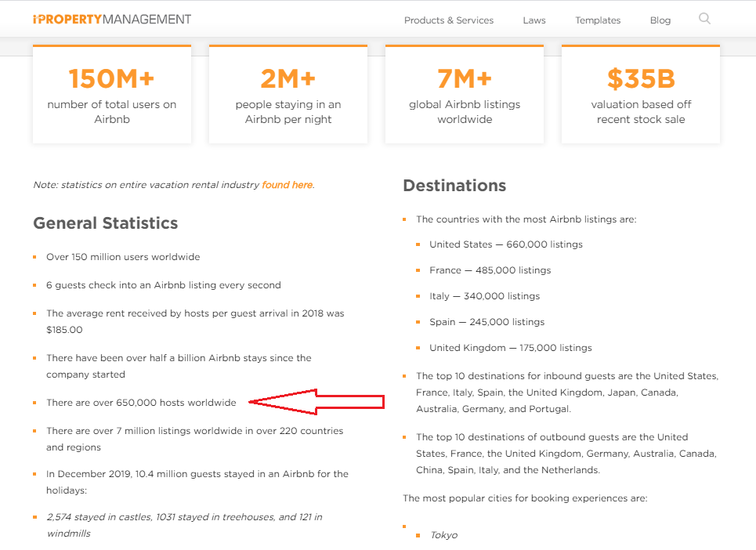Open the Products & Services menu
Image resolution: width=756 pixels, height=550 pixels.
pyautogui.click(x=448, y=20)
